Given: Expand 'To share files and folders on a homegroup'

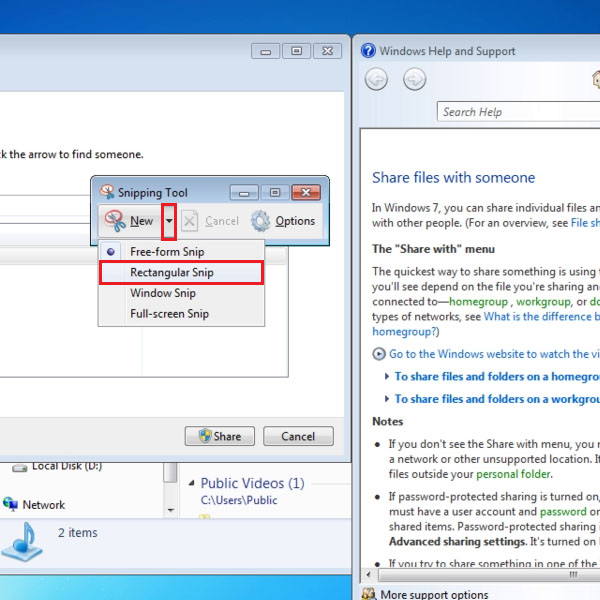Looking at the screenshot, I should 497,377.
